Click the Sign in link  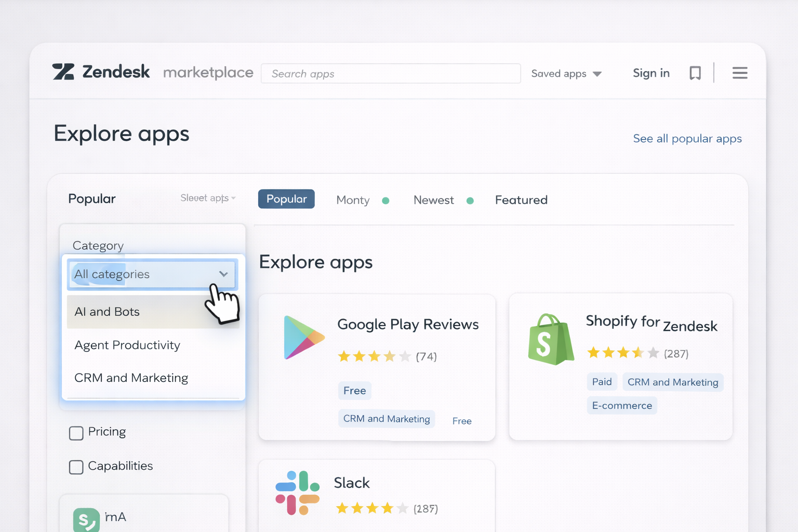click(x=651, y=73)
